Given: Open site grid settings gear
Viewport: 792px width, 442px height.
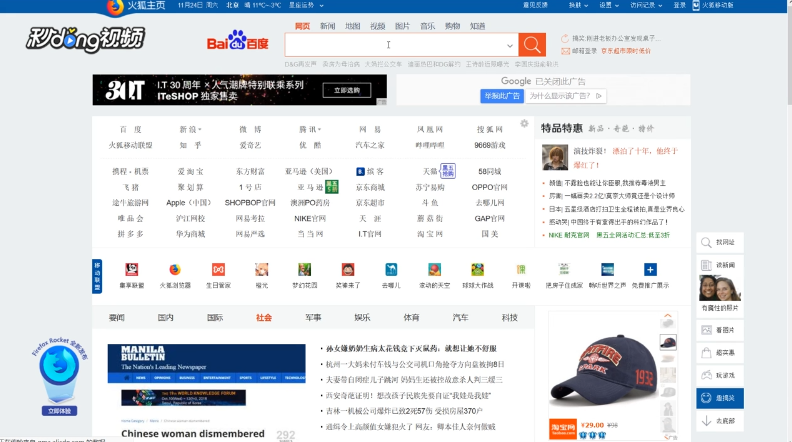Looking at the screenshot, I should pyautogui.click(x=524, y=124).
